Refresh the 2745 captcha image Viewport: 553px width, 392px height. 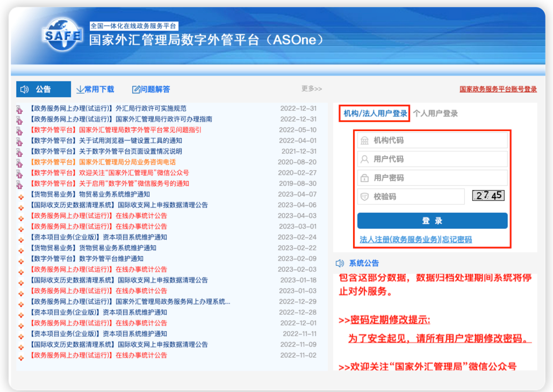[488, 196]
